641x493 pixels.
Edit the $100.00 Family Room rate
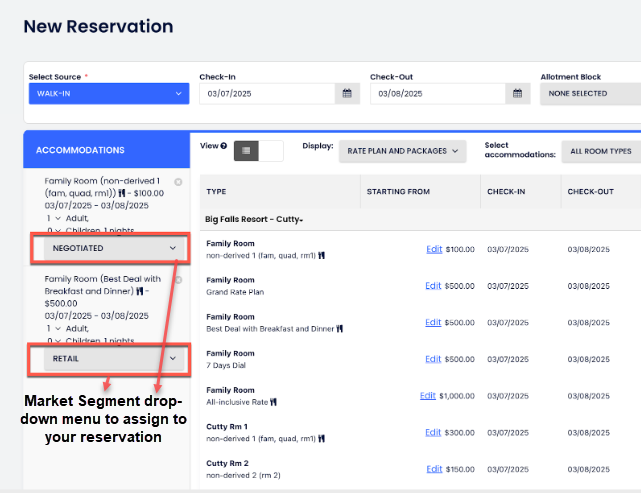[433, 249]
